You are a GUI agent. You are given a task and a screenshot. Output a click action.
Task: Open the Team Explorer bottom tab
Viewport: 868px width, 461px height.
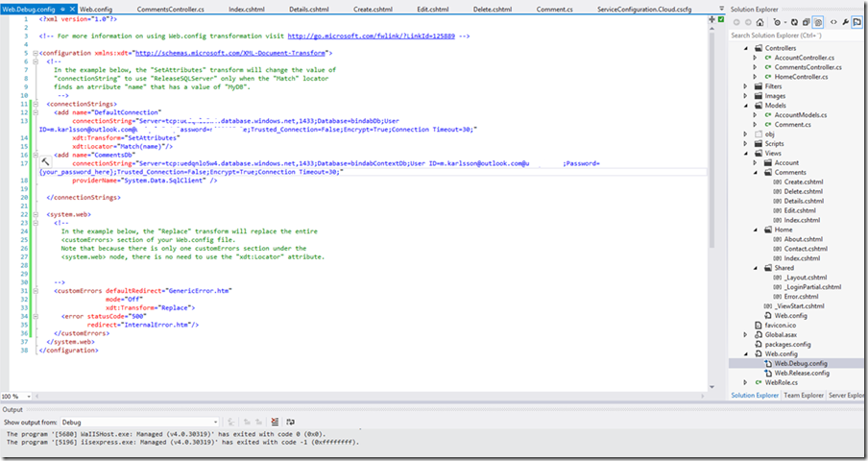click(x=804, y=395)
